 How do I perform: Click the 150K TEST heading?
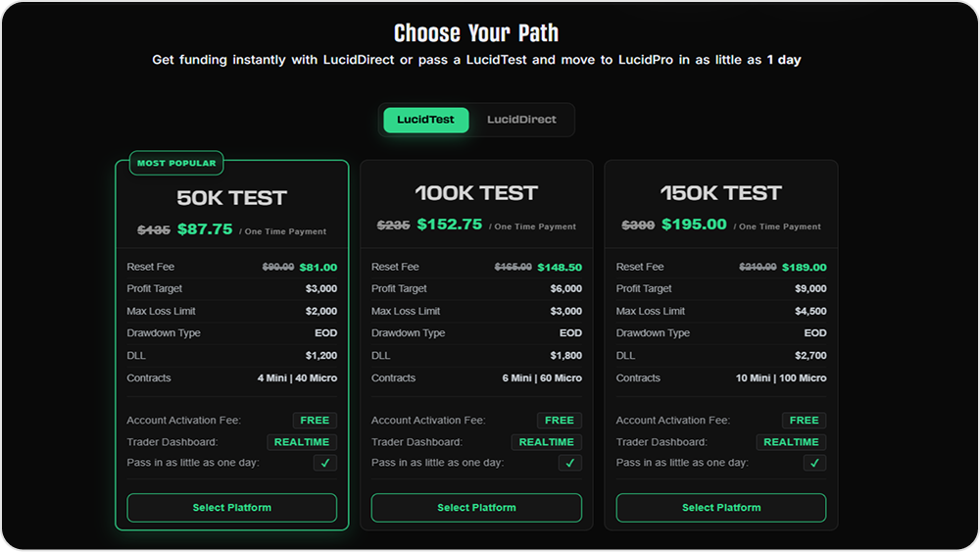coord(721,193)
